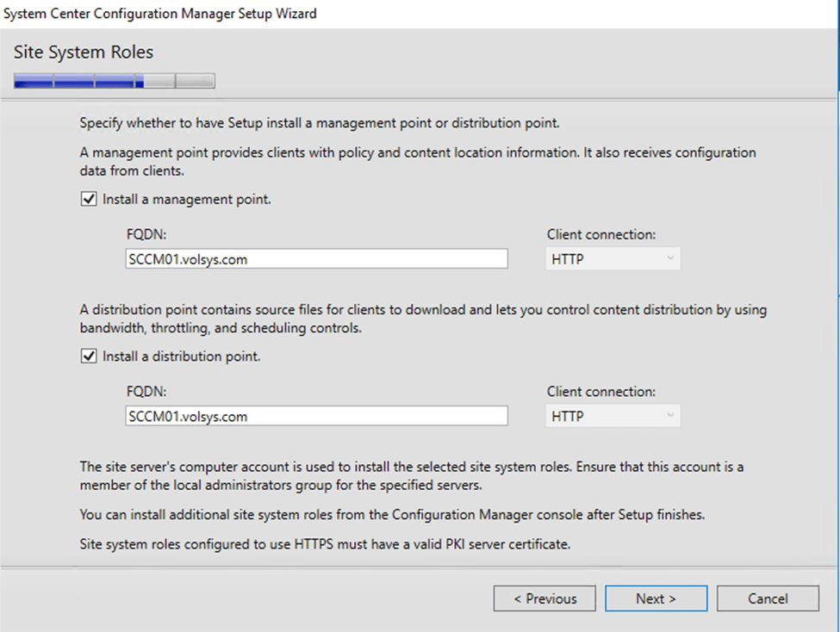
Task: Proceed by clicking the Next button
Action: (x=656, y=598)
